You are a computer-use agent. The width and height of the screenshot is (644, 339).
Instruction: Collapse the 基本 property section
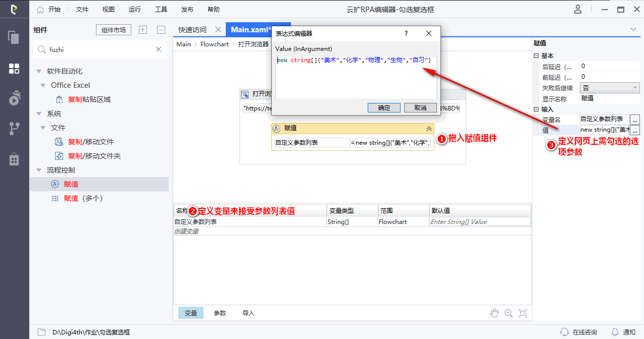536,56
